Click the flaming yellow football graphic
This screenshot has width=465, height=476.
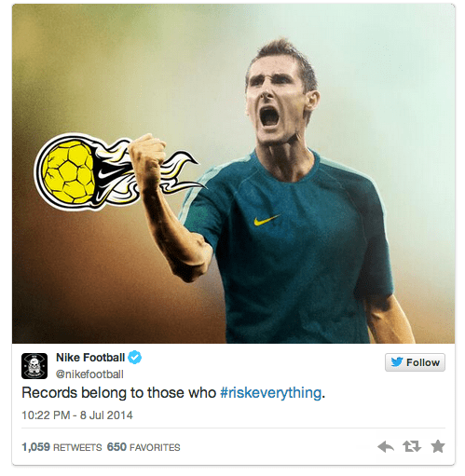point(118,171)
